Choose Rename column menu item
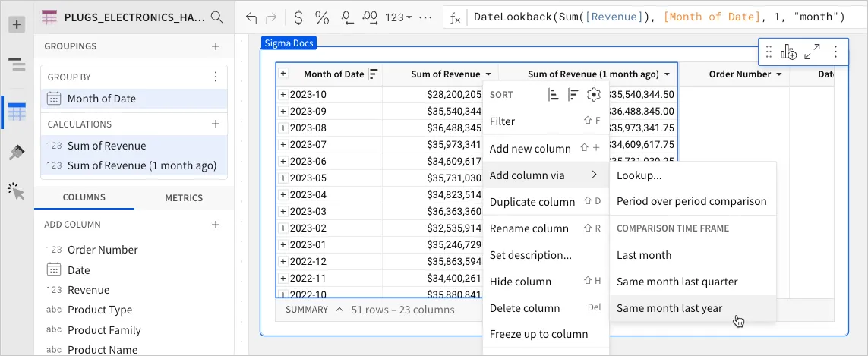The width and height of the screenshot is (868, 356). 546,228
